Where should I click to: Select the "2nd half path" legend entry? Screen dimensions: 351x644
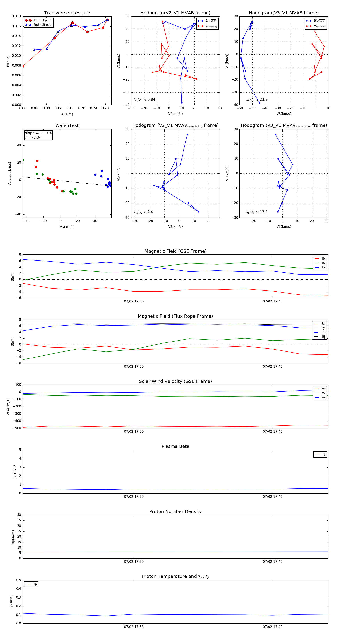(39, 25)
